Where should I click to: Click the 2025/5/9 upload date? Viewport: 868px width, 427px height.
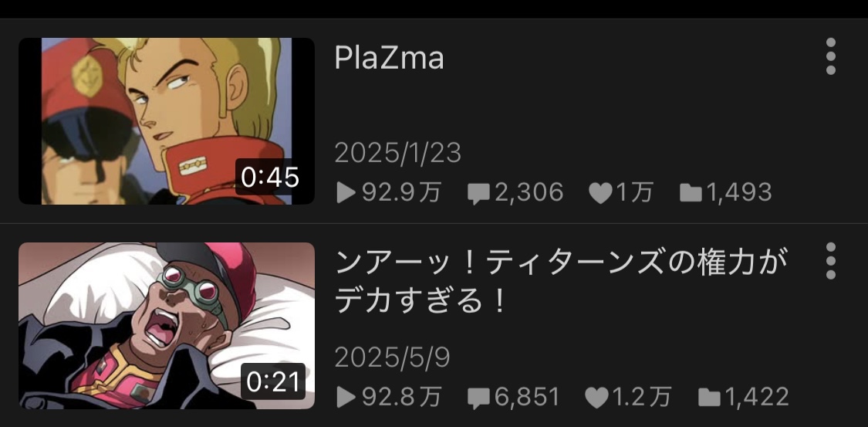pos(393,358)
